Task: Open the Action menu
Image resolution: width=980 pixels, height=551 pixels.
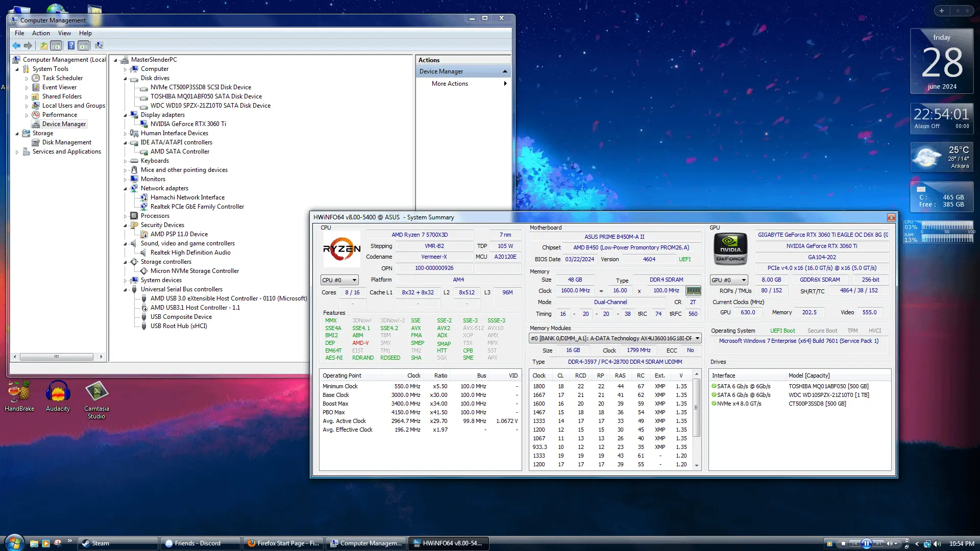Action: 41,33
